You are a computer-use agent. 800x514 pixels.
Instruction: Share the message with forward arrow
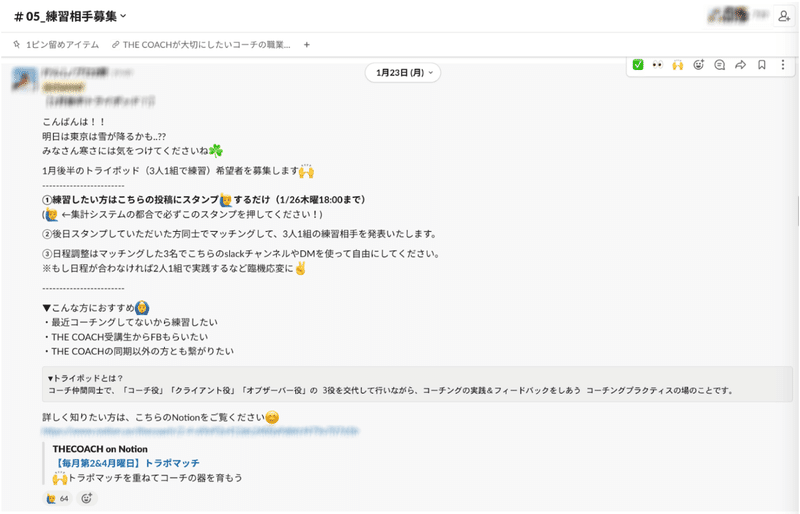tap(740, 65)
